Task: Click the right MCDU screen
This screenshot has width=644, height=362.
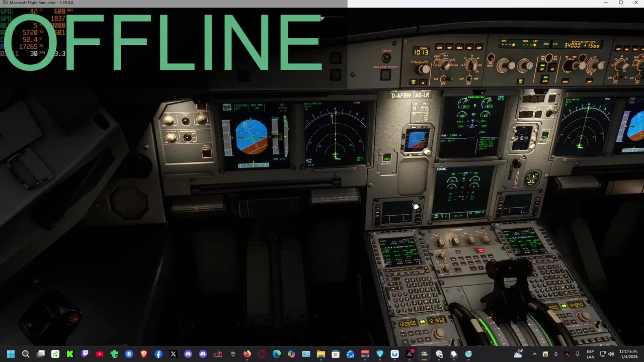Action: (523, 241)
